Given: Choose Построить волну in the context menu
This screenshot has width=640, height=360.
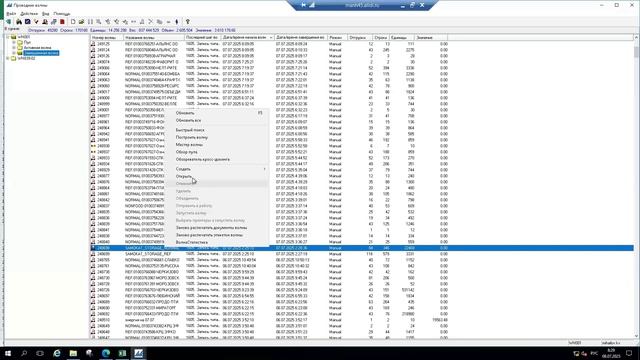Looking at the screenshot, I should coord(218,137).
